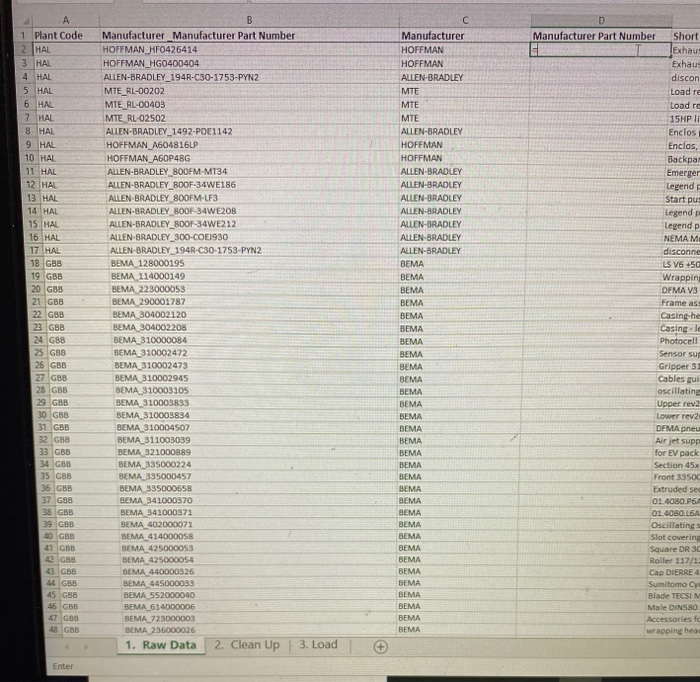
Task: Select cell BEMA_414000058
Action: tap(259, 536)
